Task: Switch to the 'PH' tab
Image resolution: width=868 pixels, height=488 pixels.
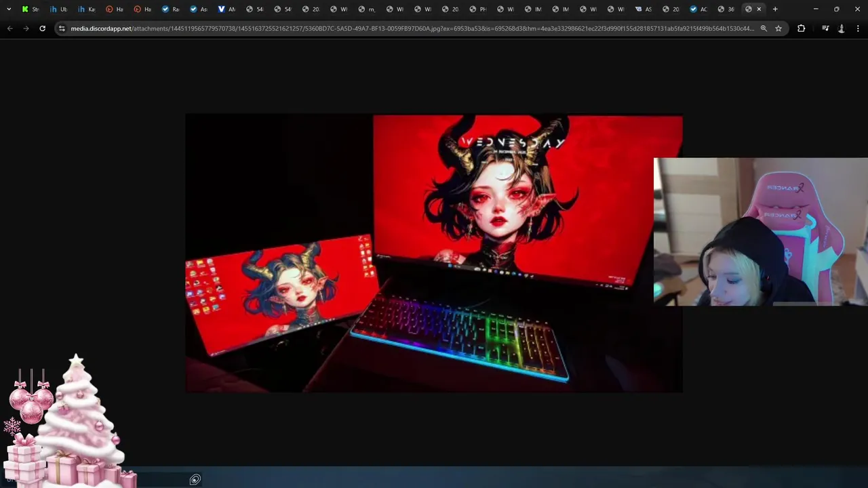Action: [478, 9]
